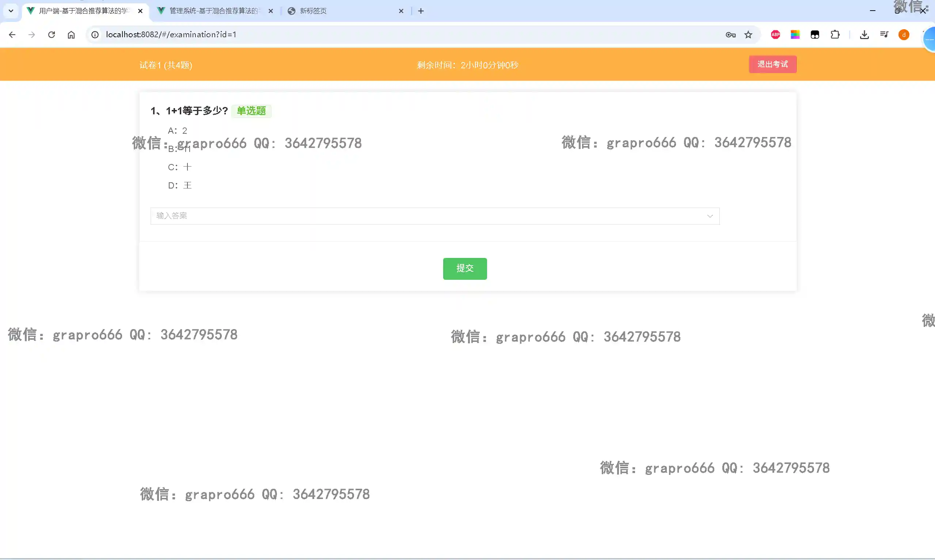This screenshot has width=935, height=560.
Task: Click the media playlist control icon
Action: tap(884, 35)
